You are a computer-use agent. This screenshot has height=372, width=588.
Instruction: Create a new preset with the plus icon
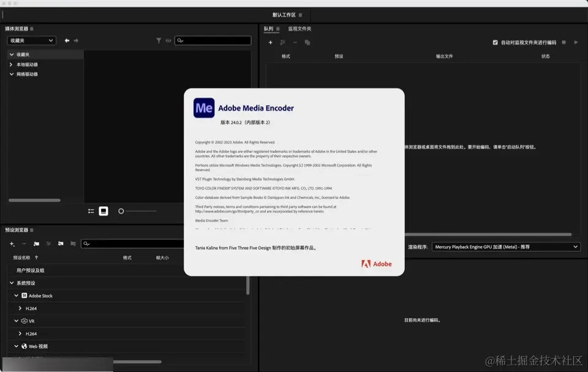[12, 244]
